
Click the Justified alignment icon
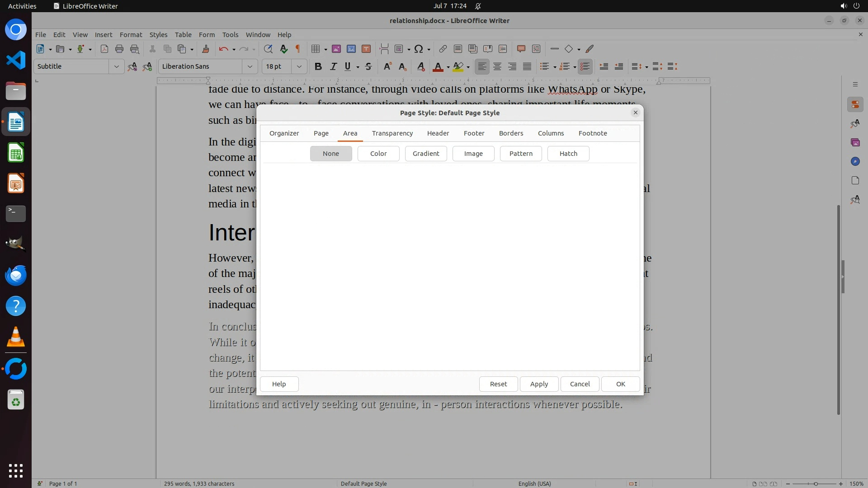pos(527,66)
